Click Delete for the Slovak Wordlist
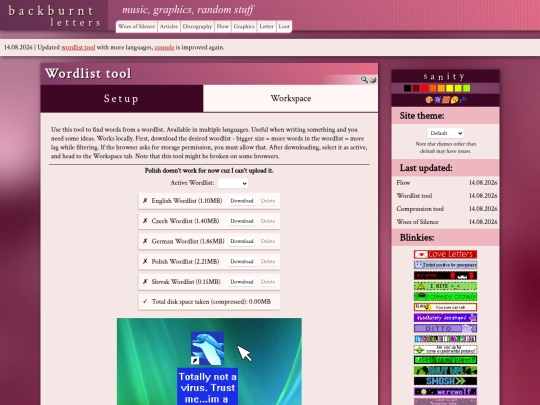The width and height of the screenshot is (540, 405). [x=268, y=282]
